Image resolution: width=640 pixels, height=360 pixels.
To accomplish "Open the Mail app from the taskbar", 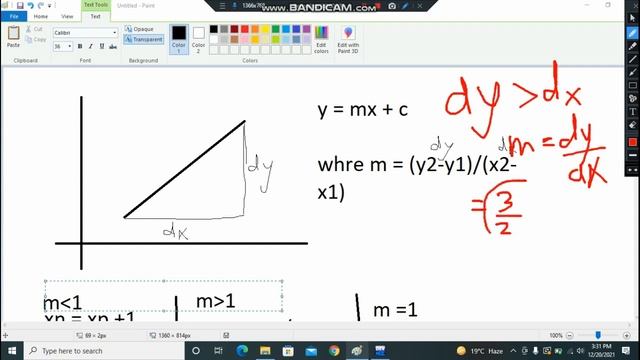I will point(311,351).
